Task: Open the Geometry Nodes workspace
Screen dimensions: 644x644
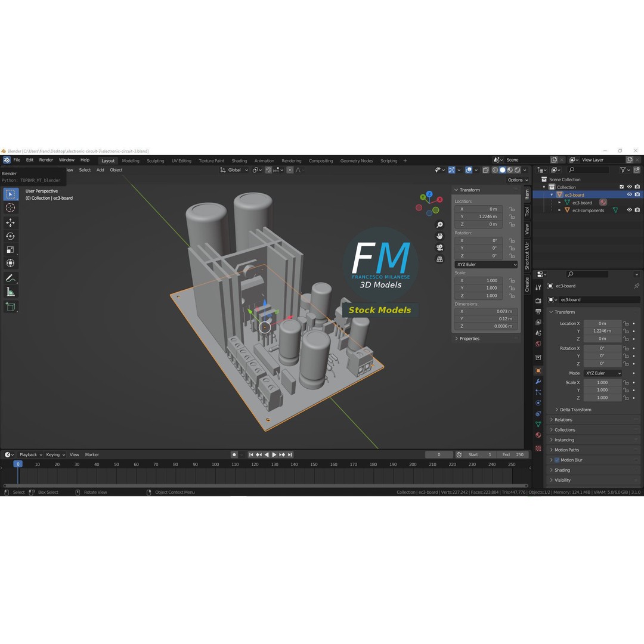Action: 357,160
